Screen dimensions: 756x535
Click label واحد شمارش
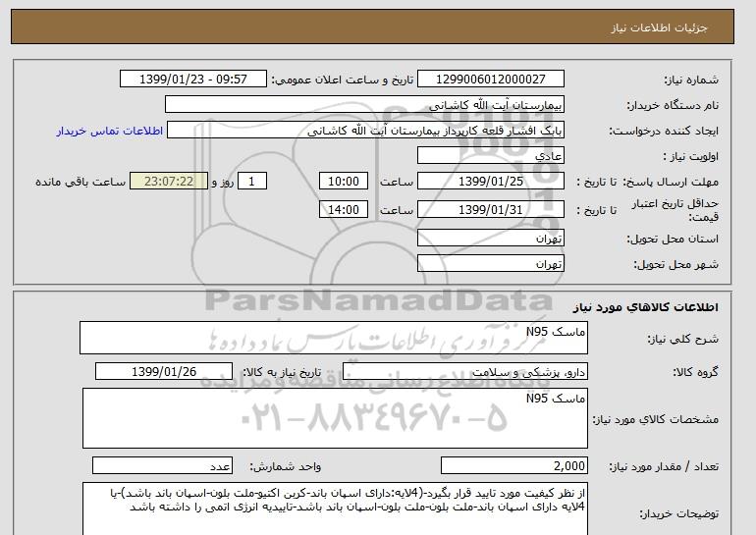click(x=286, y=466)
